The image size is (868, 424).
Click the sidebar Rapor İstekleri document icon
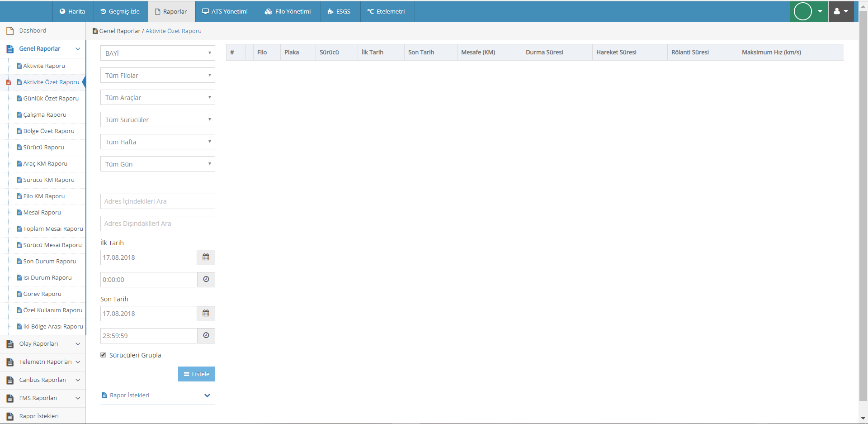10,416
